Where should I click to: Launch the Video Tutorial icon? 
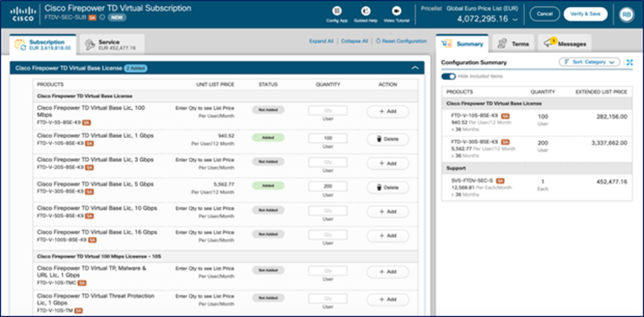[x=397, y=11]
